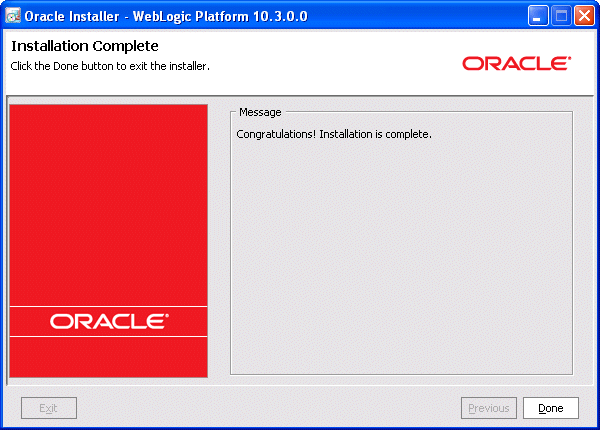Click the window title "Oracle Installer - WebLogic Platform"
This screenshot has height=430, width=600.
pos(166,16)
